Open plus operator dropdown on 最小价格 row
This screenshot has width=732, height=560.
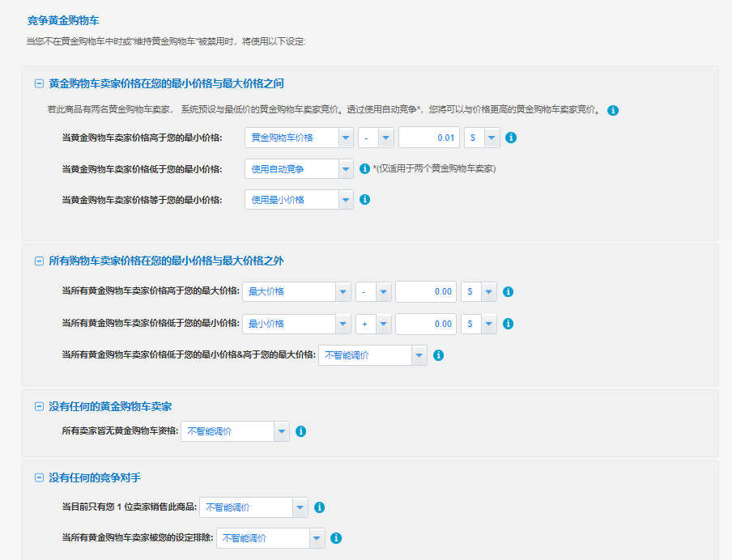pos(373,324)
